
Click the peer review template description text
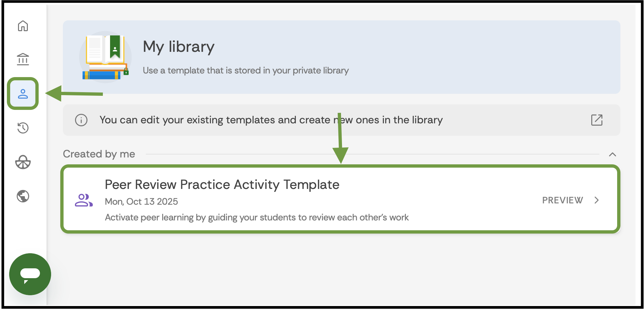257,217
